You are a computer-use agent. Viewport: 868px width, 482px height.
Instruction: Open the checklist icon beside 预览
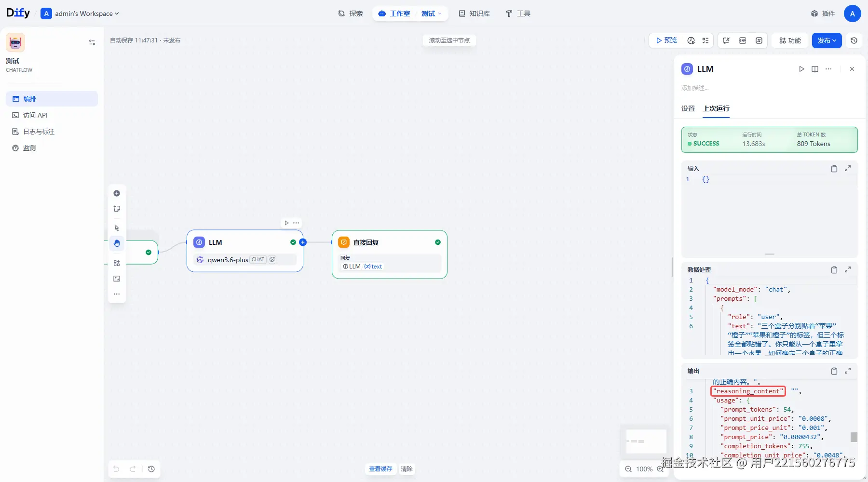pyautogui.click(x=705, y=40)
